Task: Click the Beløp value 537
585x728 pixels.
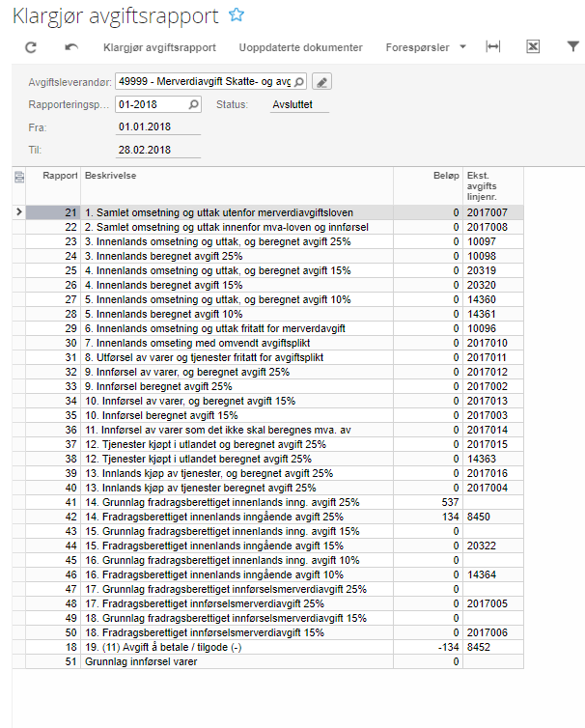Action: tap(451, 502)
